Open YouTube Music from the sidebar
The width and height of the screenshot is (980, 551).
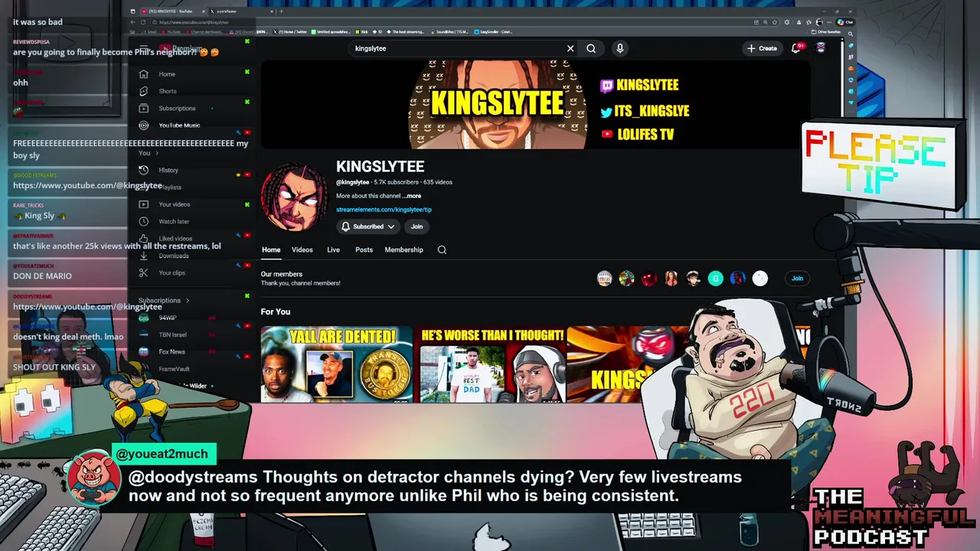179,126
